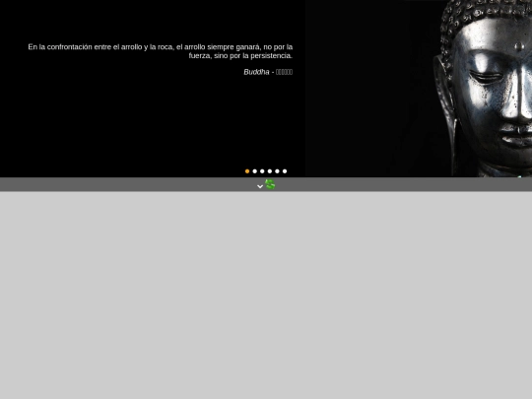
Task: Expand panel with the down chevron
Action: coord(260,186)
